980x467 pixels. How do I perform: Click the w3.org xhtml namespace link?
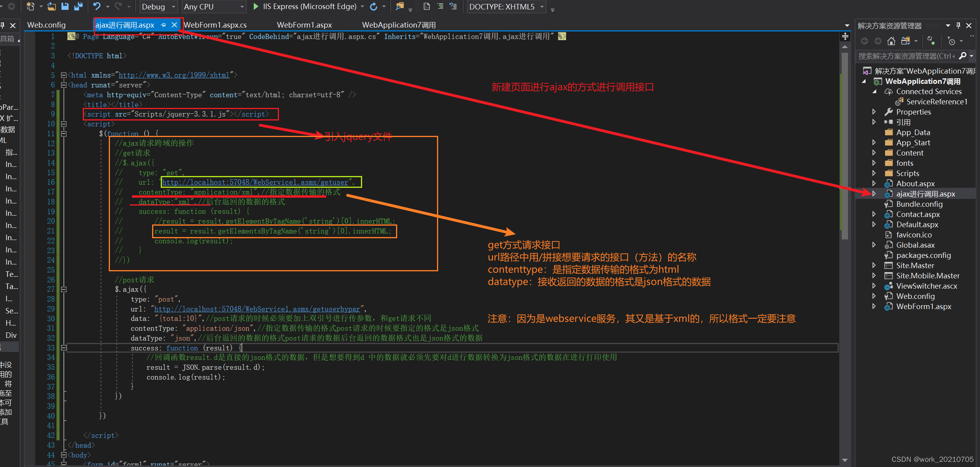[174, 75]
